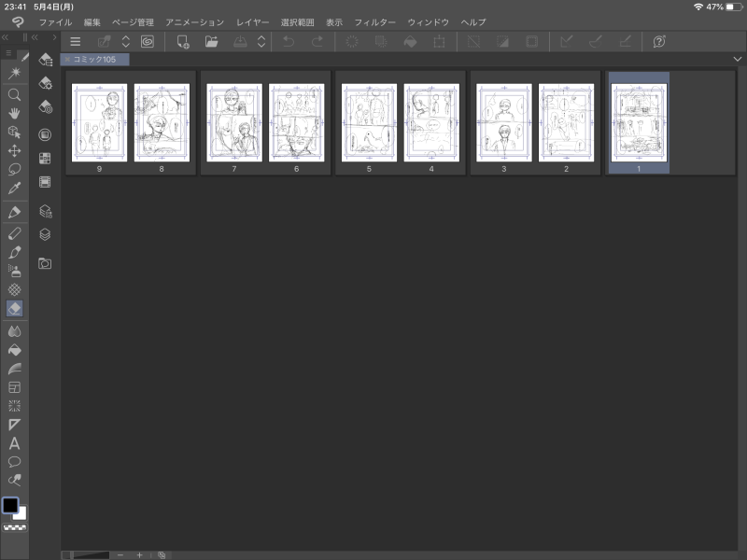Image resolution: width=747 pixels, height=560 pixels.
Task: Switch to the コミック105 tab
Action: pos(94,60)
